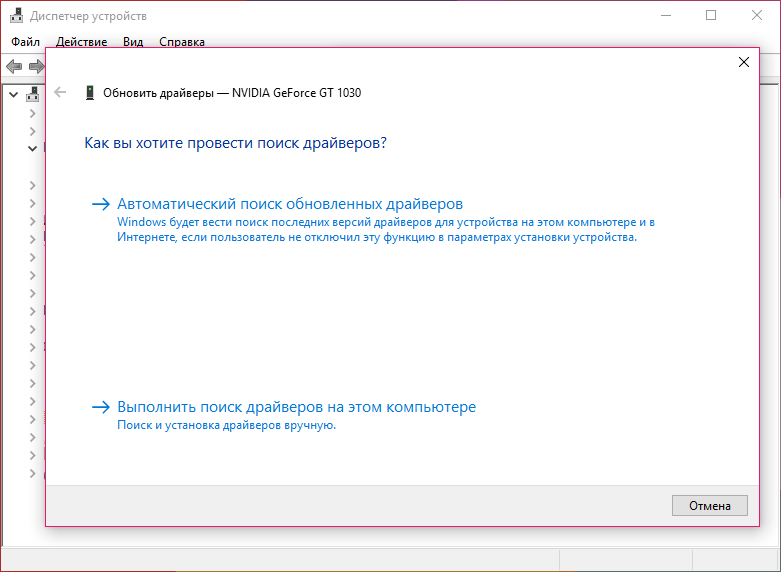Open the Справка menu

pos(182,42)
